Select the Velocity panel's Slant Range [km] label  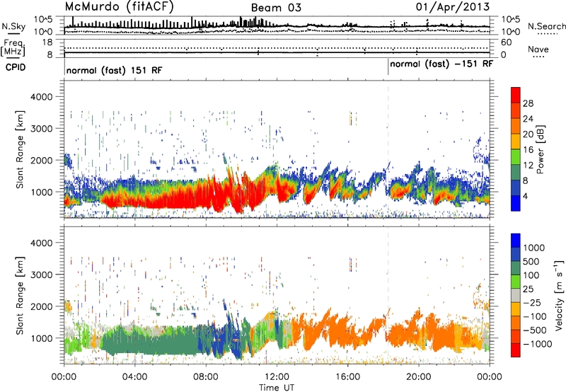[x=20, y=295]
